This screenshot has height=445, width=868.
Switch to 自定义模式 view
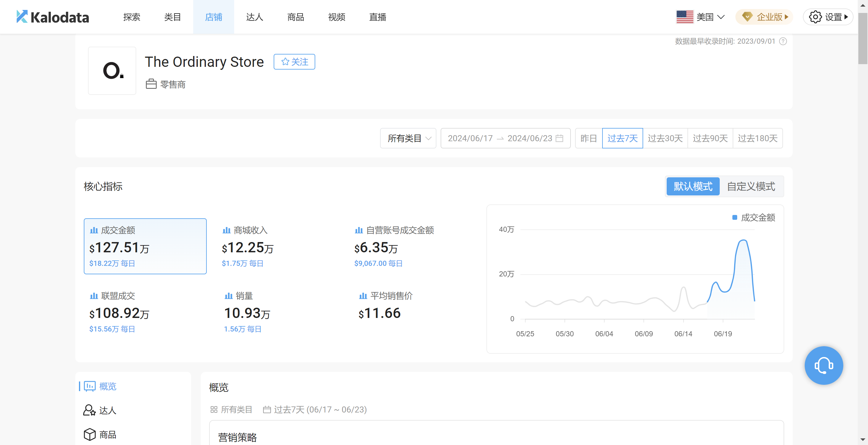(x=751, y=186)
